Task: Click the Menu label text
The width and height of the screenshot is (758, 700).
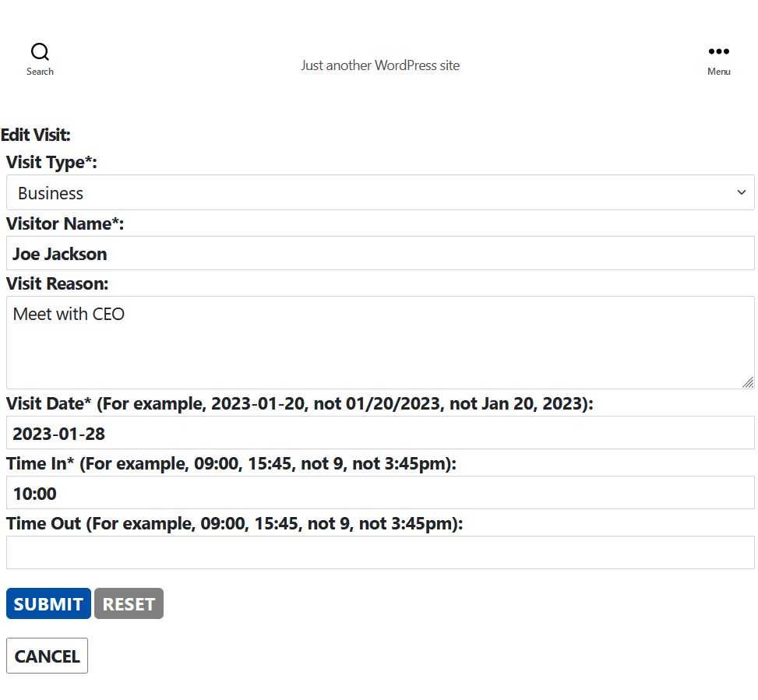Action: click(x=718, y=72)
